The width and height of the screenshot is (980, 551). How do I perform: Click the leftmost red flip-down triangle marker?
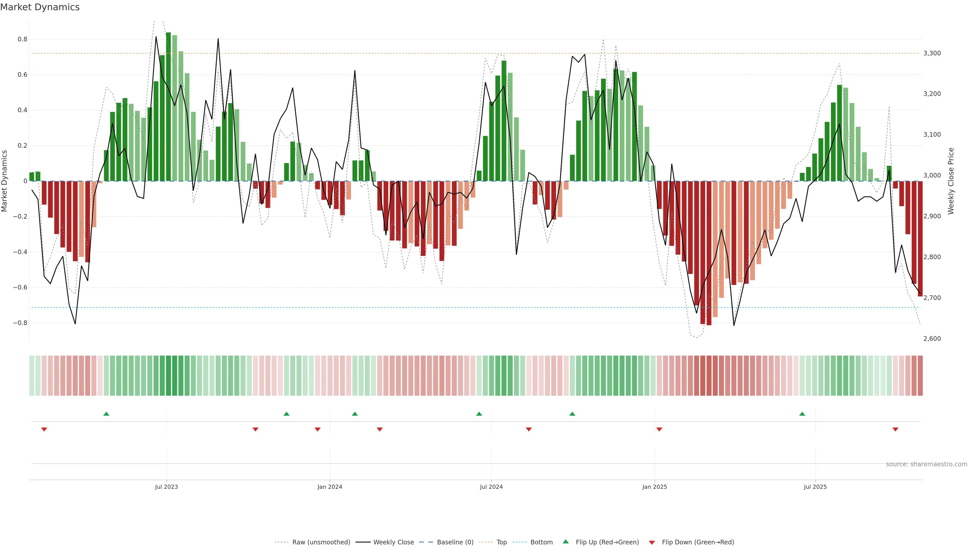click(44, 429)
